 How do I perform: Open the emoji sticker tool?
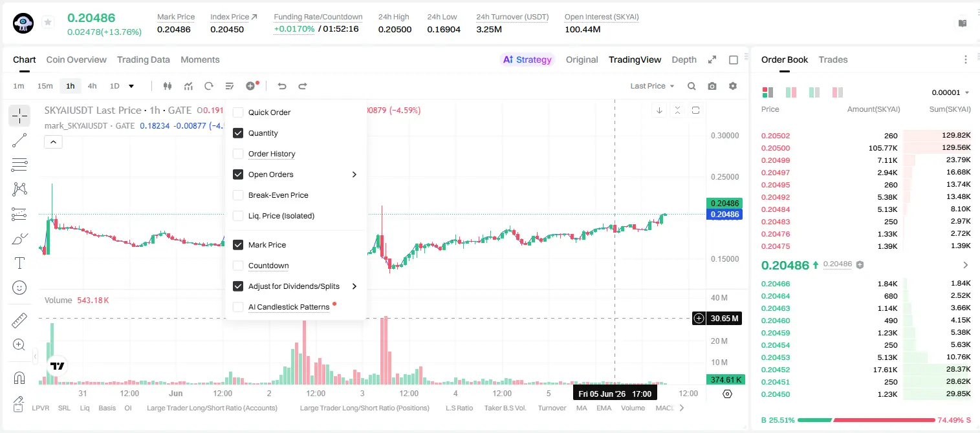pyautogui.click(x=19, y=287)
